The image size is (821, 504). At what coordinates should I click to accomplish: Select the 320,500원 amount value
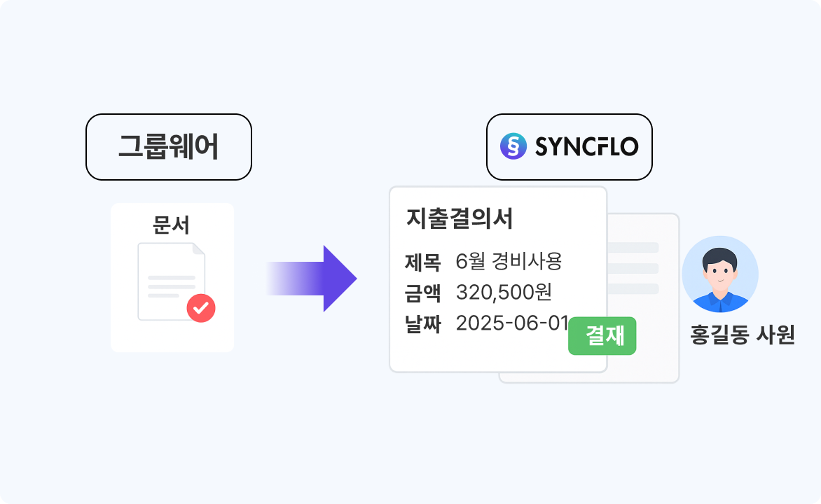pos(504,292)
